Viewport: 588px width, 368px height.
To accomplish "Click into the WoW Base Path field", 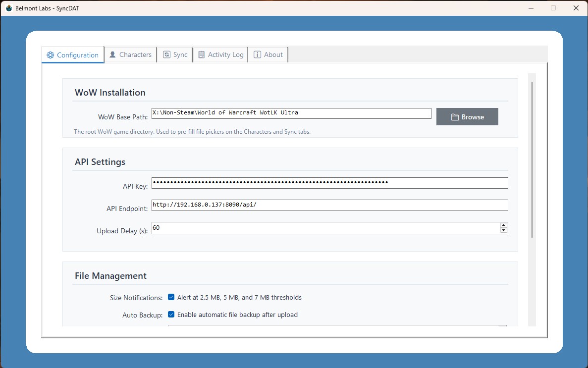I will [291, 113].
